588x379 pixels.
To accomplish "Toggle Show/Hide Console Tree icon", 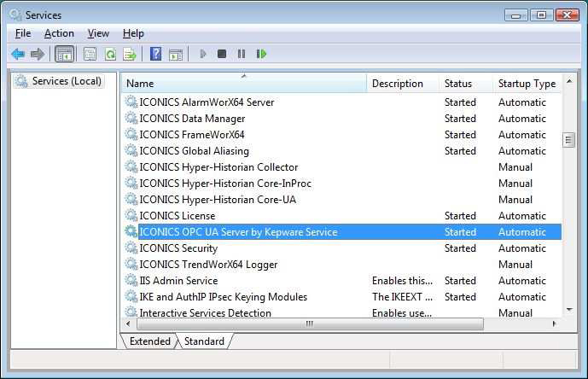I will (x=65, y=54).
